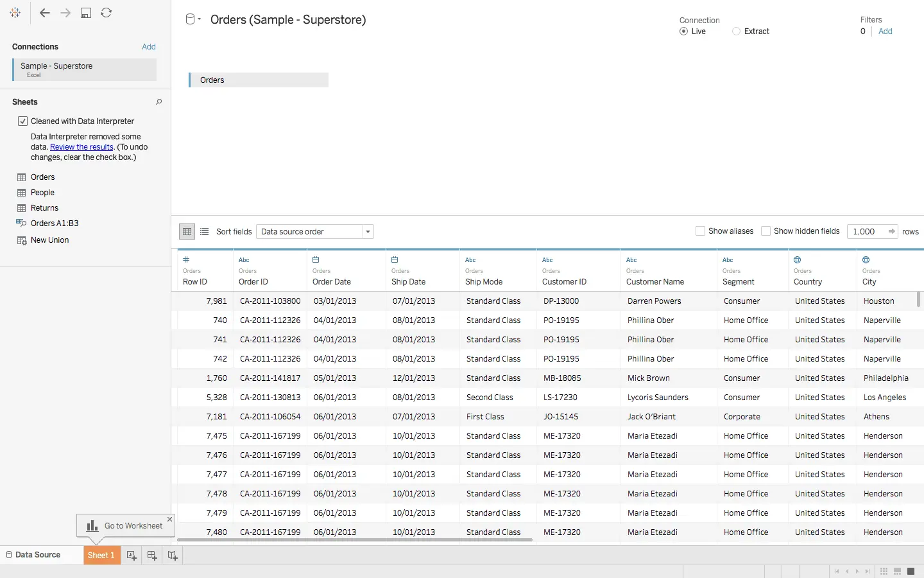Select the Sample - Superstore connection

84,69
